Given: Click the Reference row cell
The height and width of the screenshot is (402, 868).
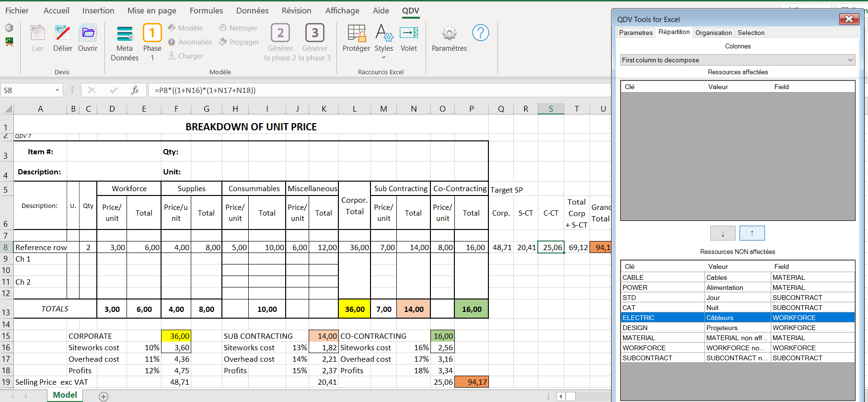Looking at the screenshot, I should point(40,248).
